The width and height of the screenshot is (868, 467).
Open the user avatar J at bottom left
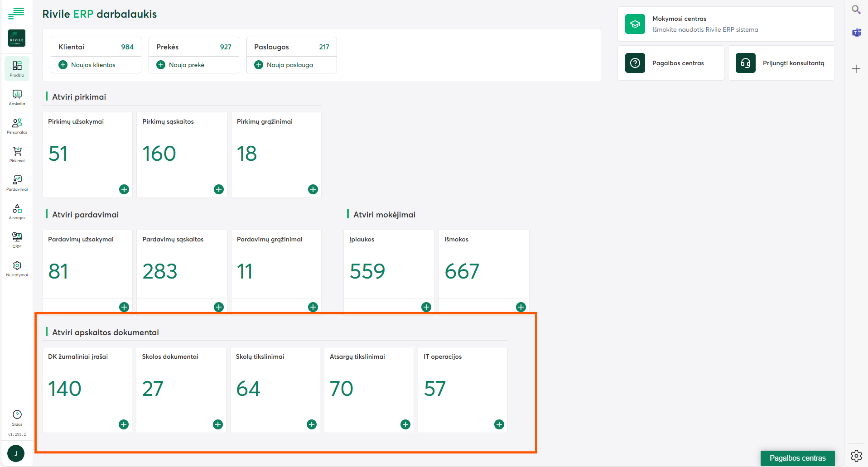tap(16, 453)
